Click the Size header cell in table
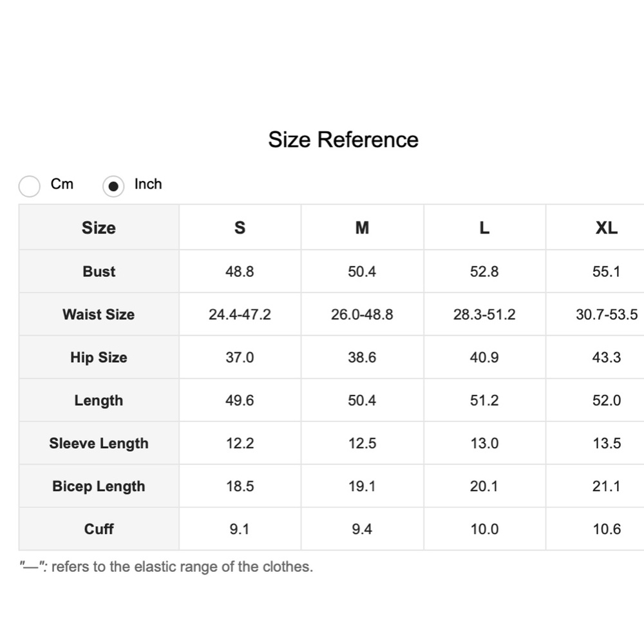This screenshot has height=644, width=644. 99,227
